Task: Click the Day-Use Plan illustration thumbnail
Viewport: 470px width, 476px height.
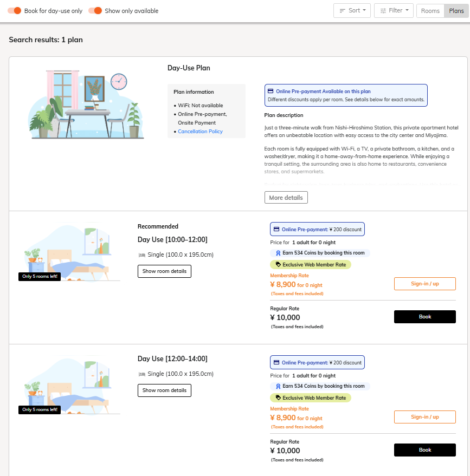Action: 86,105
